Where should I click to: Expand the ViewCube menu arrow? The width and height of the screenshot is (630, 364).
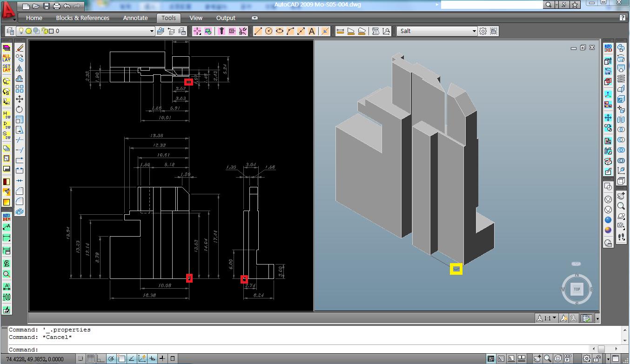(x=576, y=264)
